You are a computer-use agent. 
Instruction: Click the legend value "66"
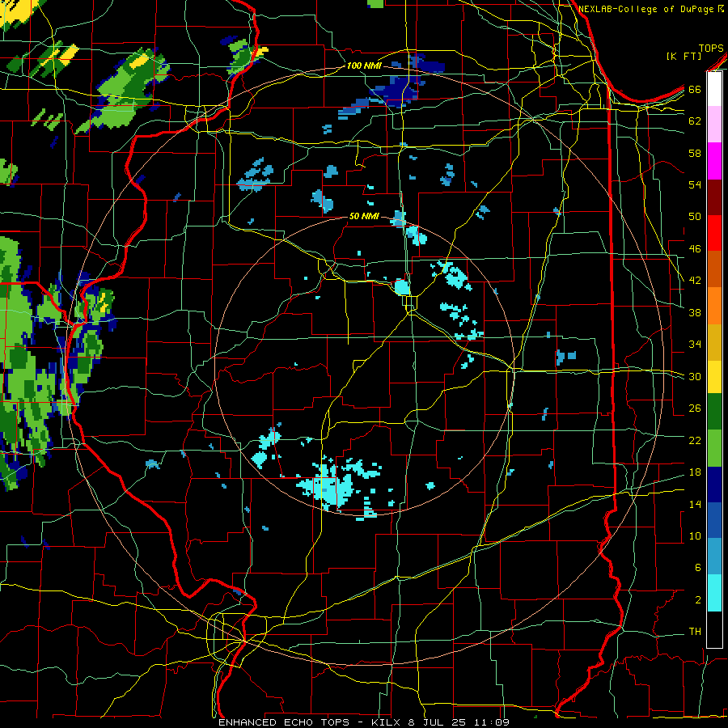[x=695, y=89]
